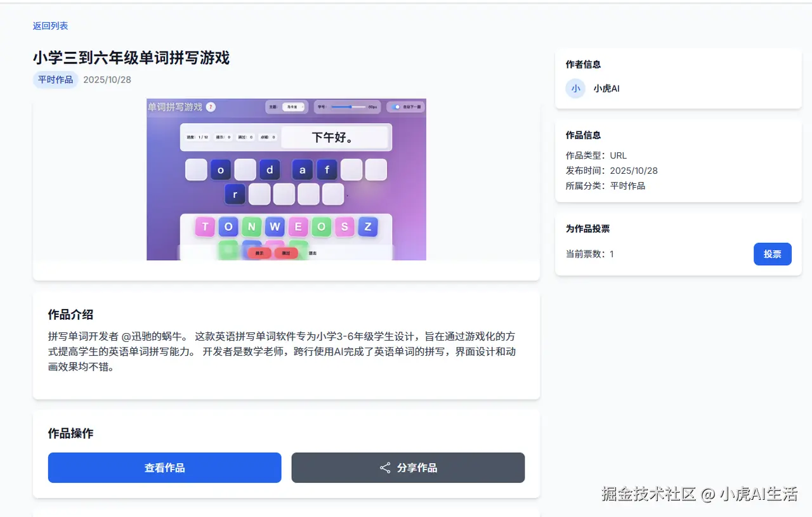Choose the green N letter tile
Viewport: 812px width, 517px height.
[252, 226]
